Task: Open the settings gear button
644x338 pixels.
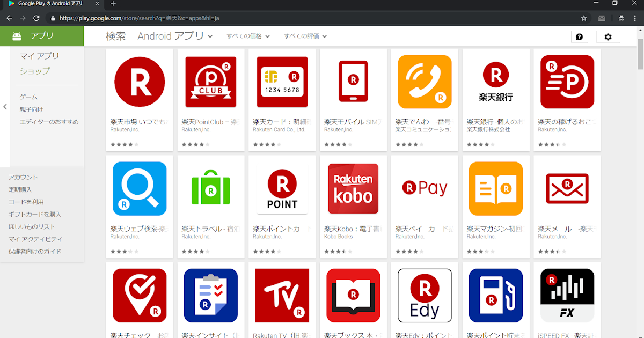Action: point(608,37)
